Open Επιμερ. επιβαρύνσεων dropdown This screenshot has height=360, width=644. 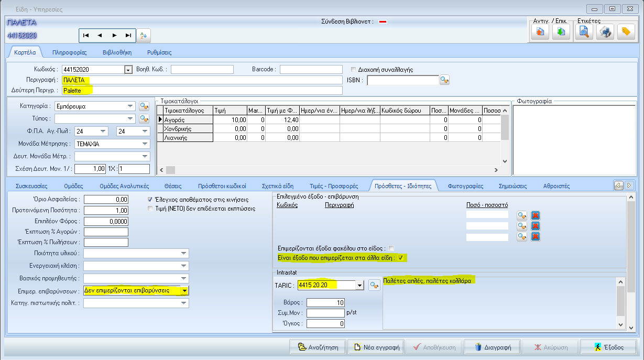[184, 290]
